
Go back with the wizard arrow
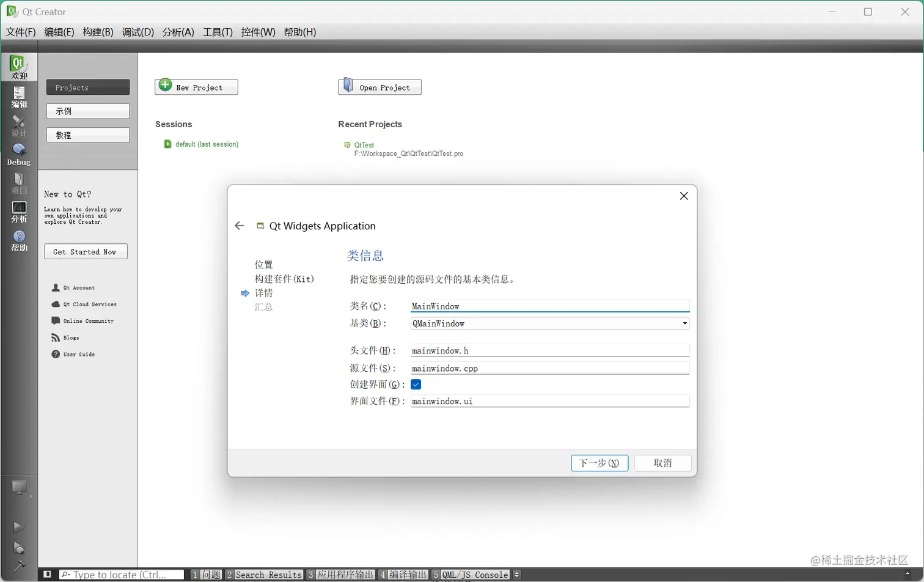[240, 226]
